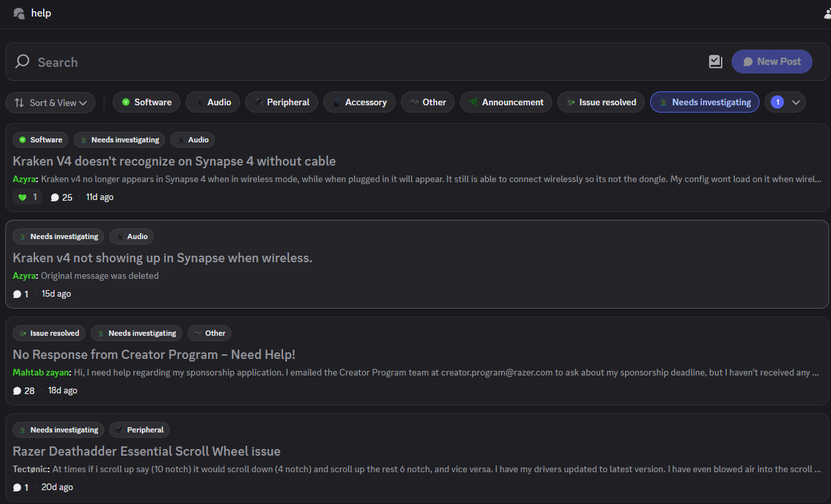This screenshot has width=831, height=504.
Task: Click the "help" channel title
Action: pyautogui.click(x=41, y=13)
